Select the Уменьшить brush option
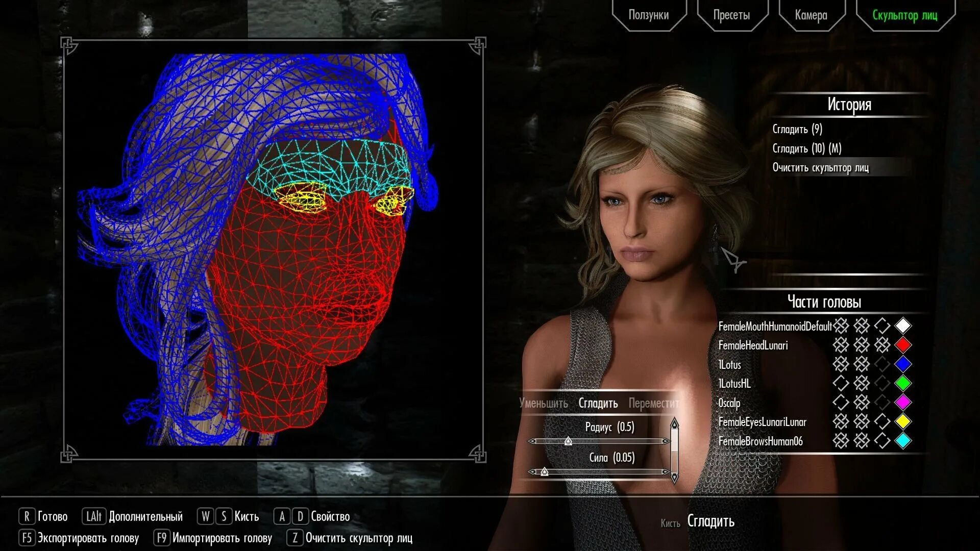 point(543,403)
